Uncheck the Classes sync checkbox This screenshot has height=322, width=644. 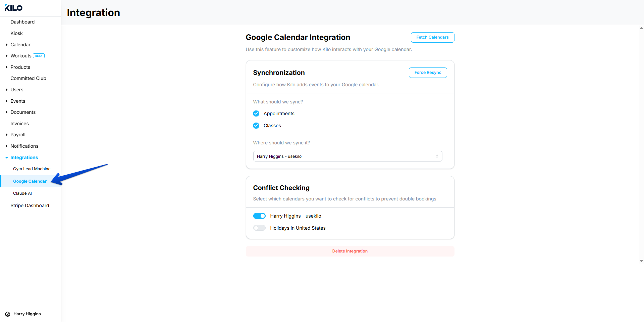[256, 126]
